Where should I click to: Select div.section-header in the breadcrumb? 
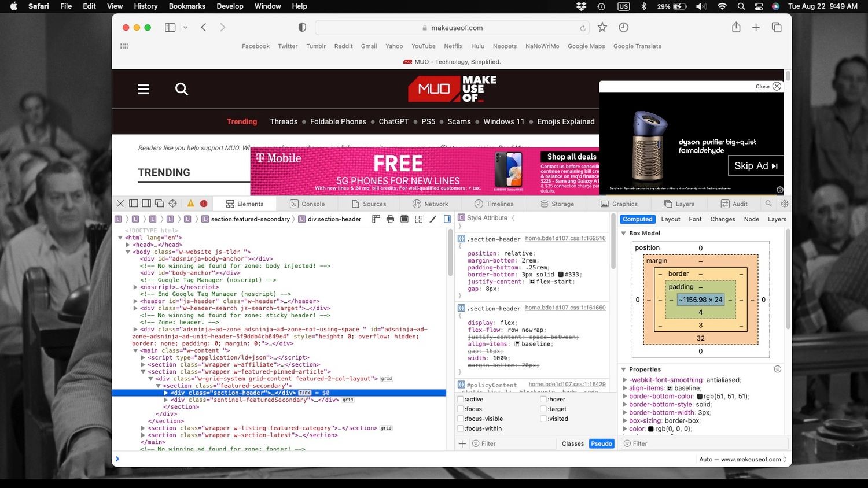(330, 219)
